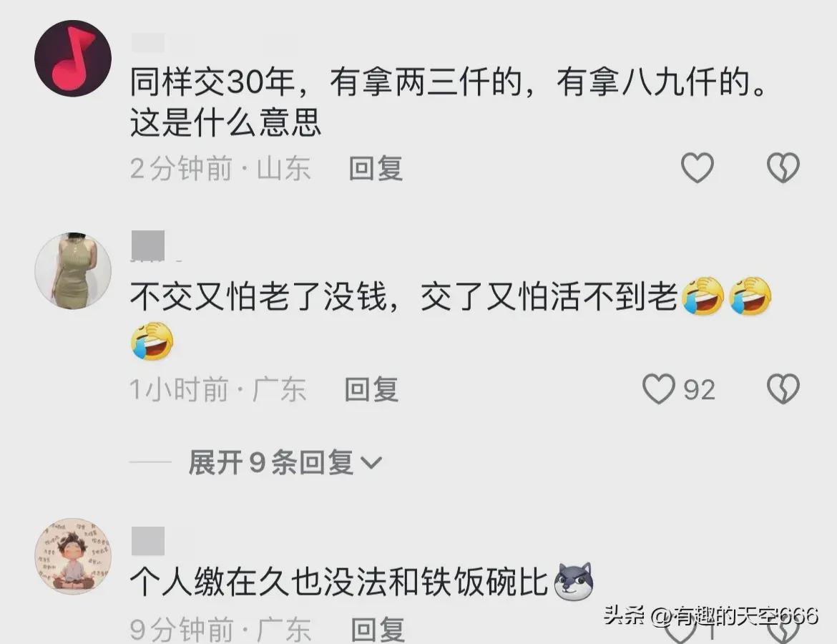Click the comment text 个人缴在久也没法和铁饭碗比

pos(340,581)
